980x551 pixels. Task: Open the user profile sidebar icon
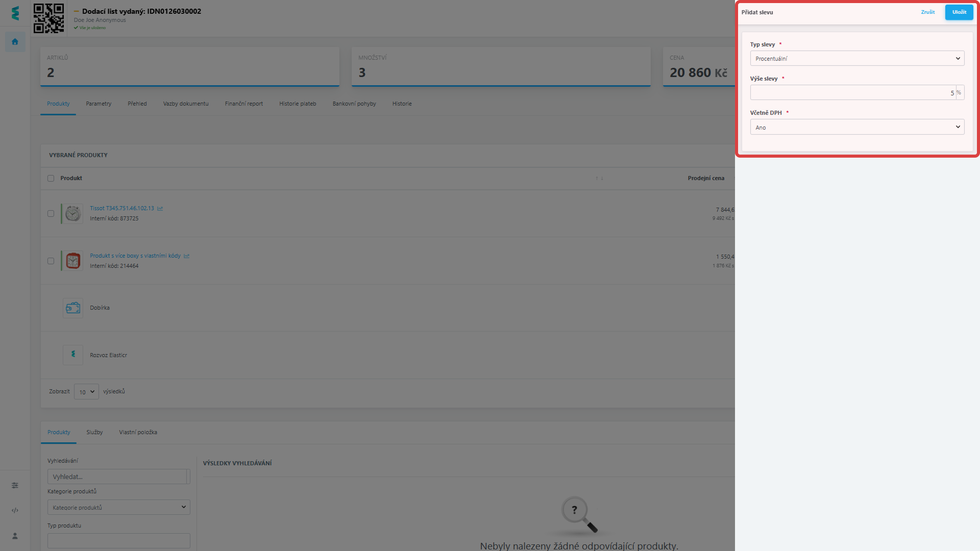point(15,536)
